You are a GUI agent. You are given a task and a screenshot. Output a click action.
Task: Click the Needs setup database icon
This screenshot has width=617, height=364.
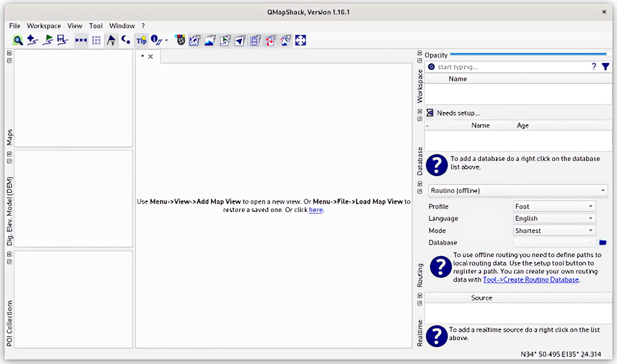point(430,113)
